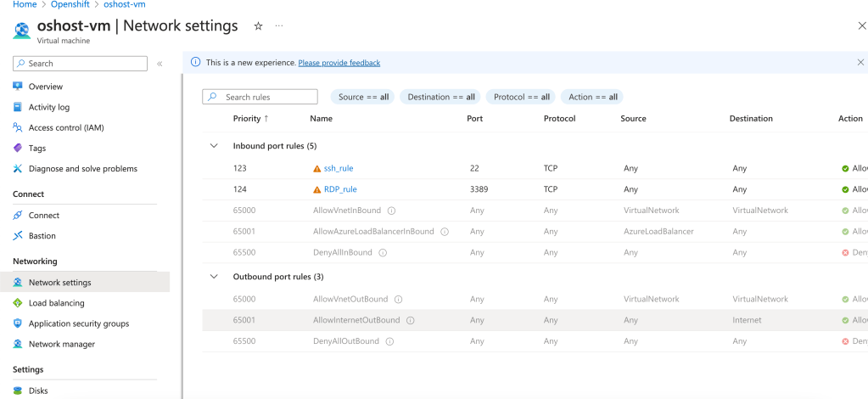Open the Source == all filter
Screen dimensions: 868x399
coord(364,97)
